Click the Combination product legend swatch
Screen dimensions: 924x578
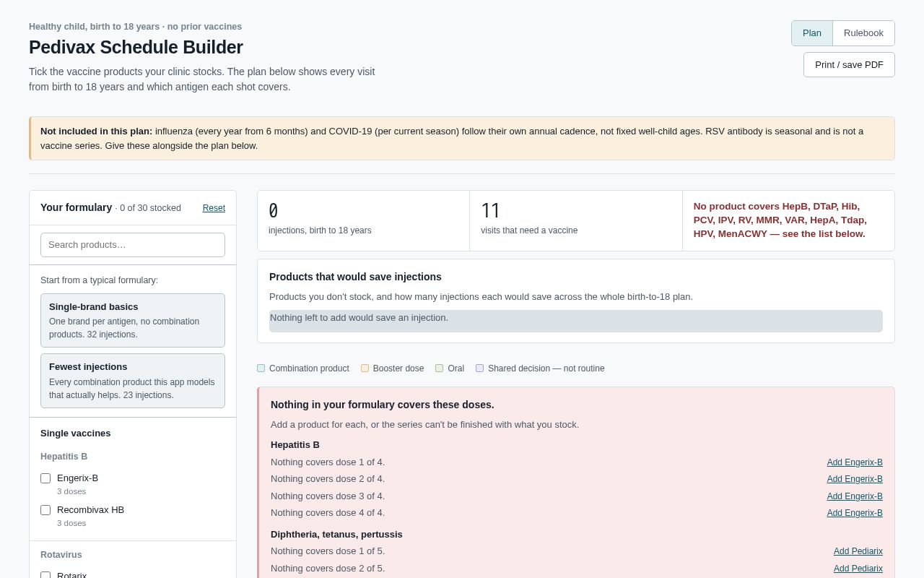coord(261,368)
